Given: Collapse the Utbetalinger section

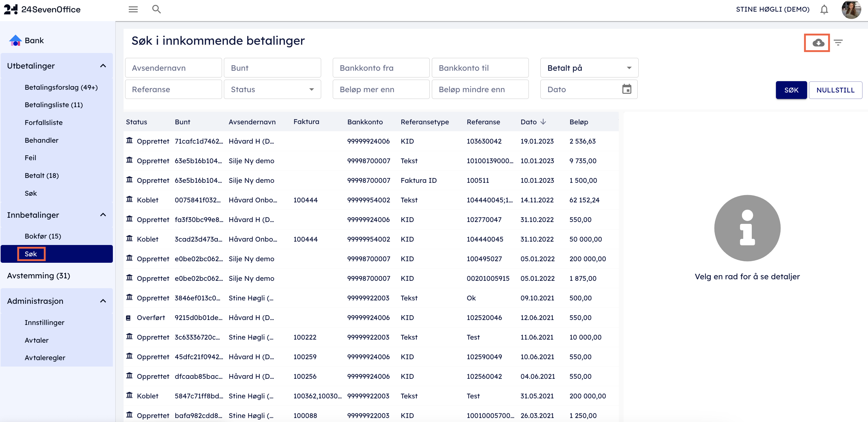Looking at the screenshot, I should pyautogui.click(x=103, y=66).
